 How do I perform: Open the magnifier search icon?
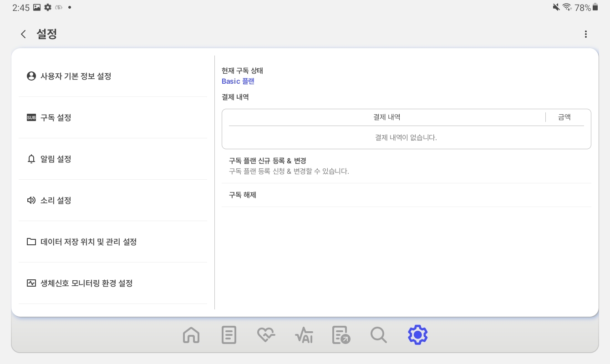(379, 335)
